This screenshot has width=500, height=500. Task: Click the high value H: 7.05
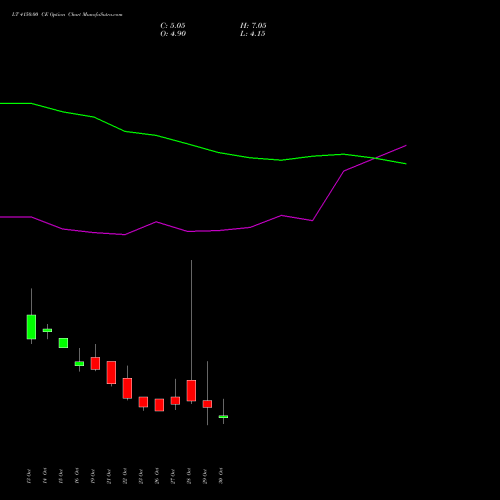pyautogui.click(x=253, y=26)
